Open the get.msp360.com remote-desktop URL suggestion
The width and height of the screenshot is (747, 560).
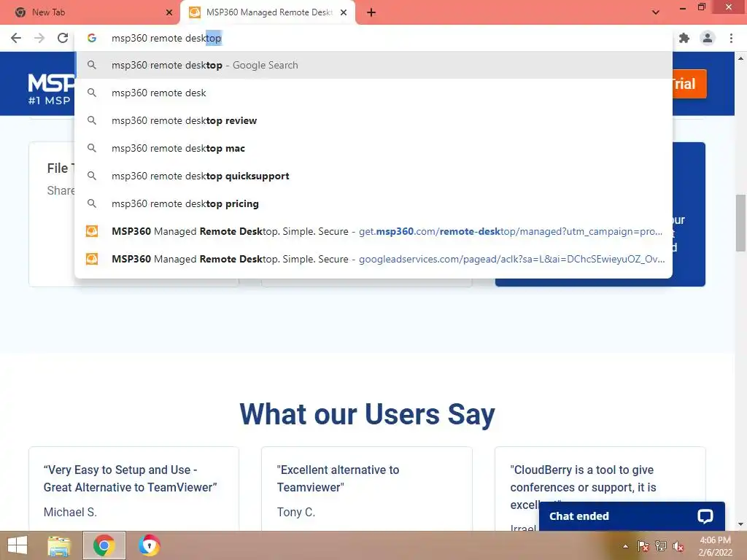pyautogui.click(x=373, y=231)
